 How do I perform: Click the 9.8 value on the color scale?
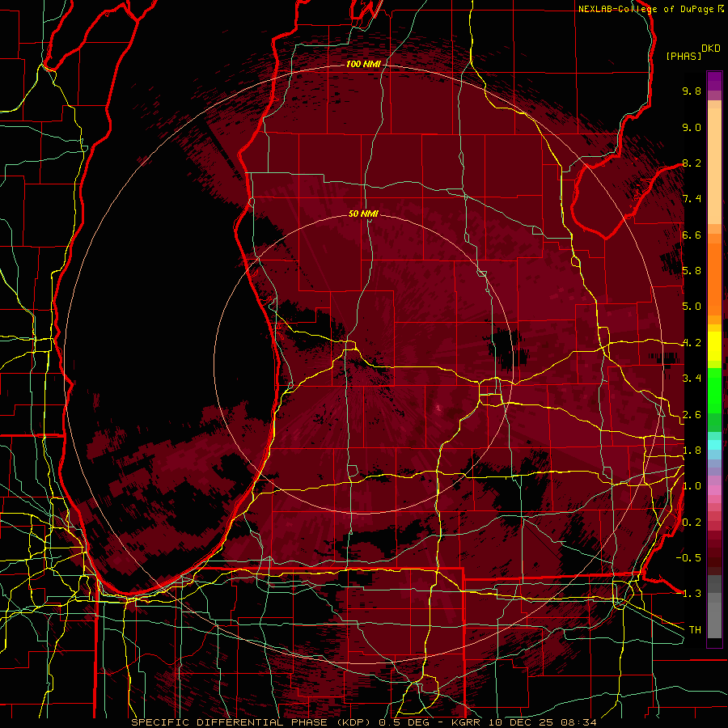pyautogui.click(x=692, y=91)
